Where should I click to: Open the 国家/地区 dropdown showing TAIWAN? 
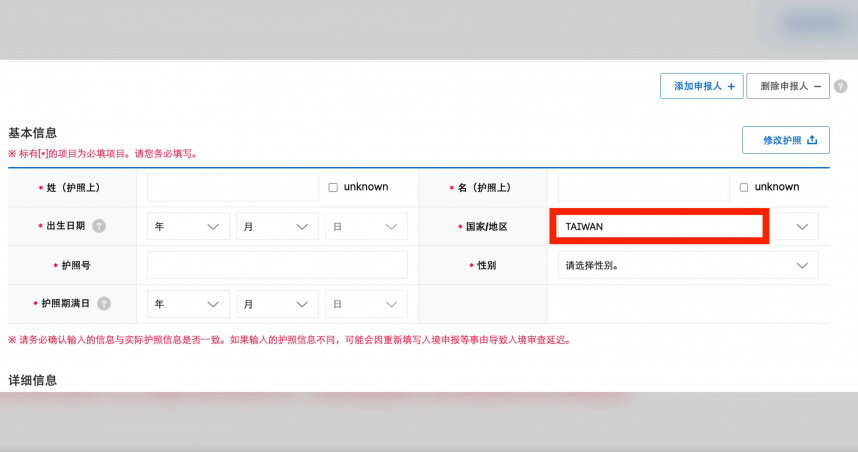[688, 227]
